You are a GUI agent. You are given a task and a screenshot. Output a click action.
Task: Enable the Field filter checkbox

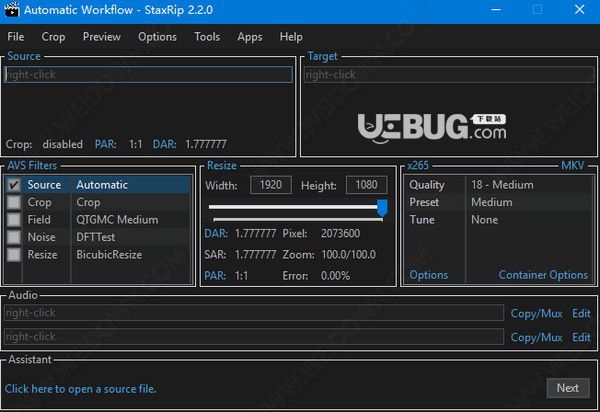tap(14, 220)
